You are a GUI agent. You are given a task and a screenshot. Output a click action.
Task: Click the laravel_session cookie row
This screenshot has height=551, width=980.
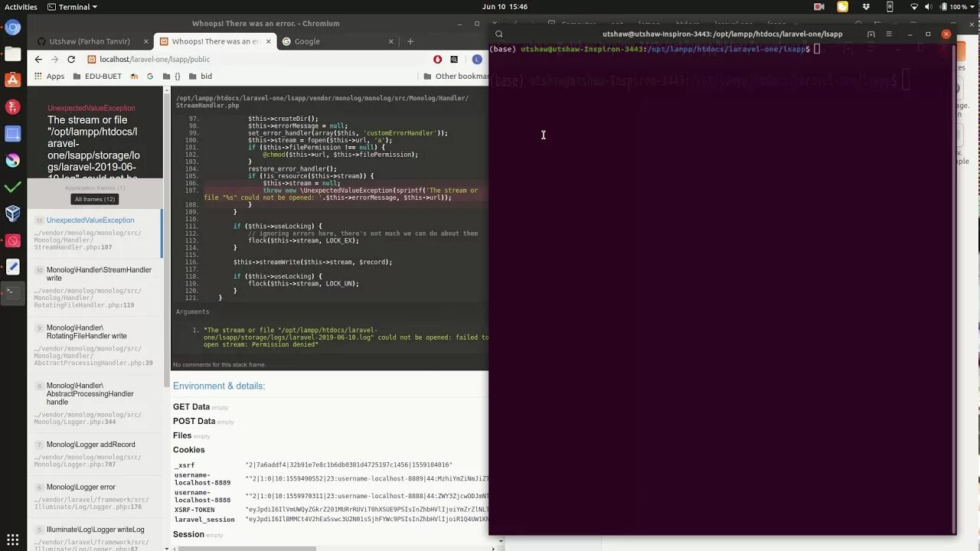[x=331, y=519]
